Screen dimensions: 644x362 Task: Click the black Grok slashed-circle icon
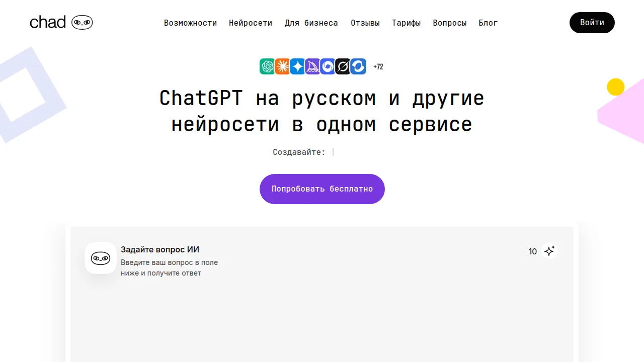coord(343,66)
